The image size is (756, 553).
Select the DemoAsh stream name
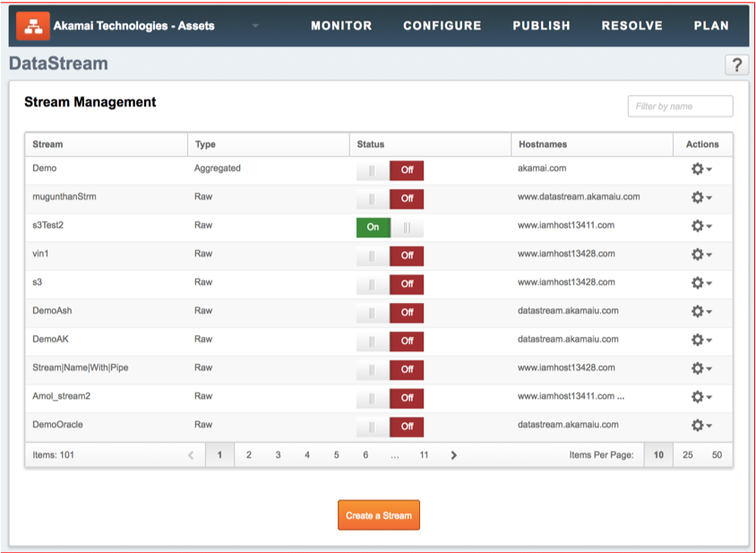click(52, 311)
